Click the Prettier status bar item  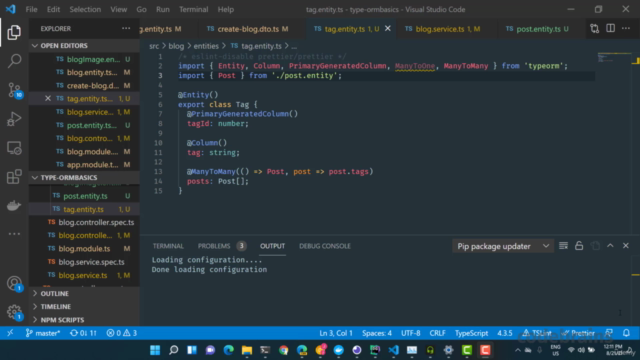point(578,333)
